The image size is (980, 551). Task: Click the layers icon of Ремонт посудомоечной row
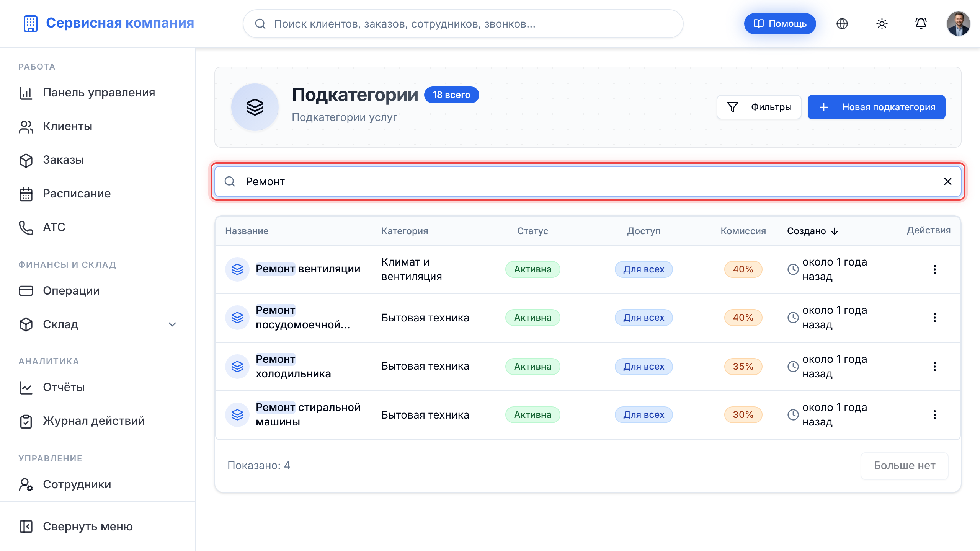237,318
